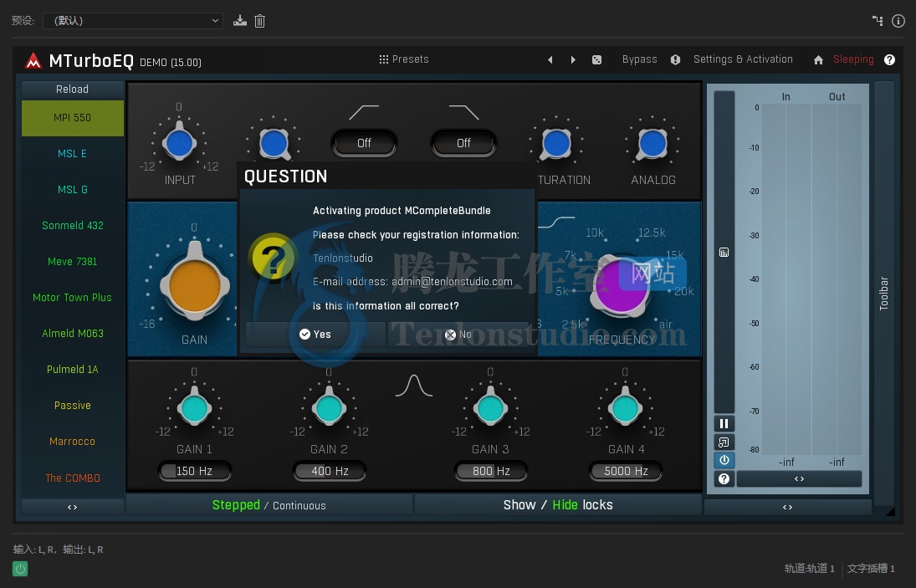Open the Toolbar side panel
The width and height of the screenshot is (916, 588).
(884, 293)
